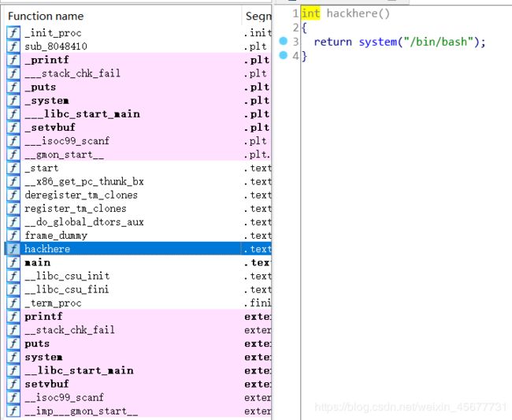Select extern system function row

(139, 357)
